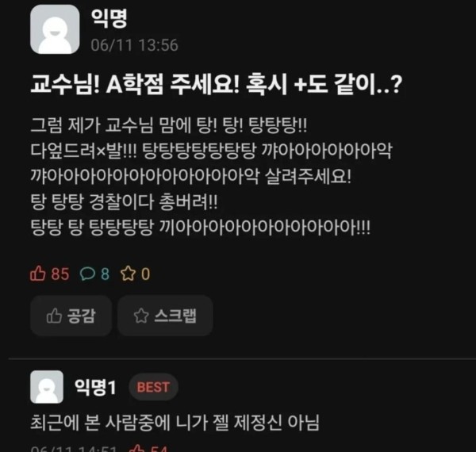Viewport: 476px width, 452px height.
Task: Click the red thumbs-up icon beside 85
Action: coord(37,274)
